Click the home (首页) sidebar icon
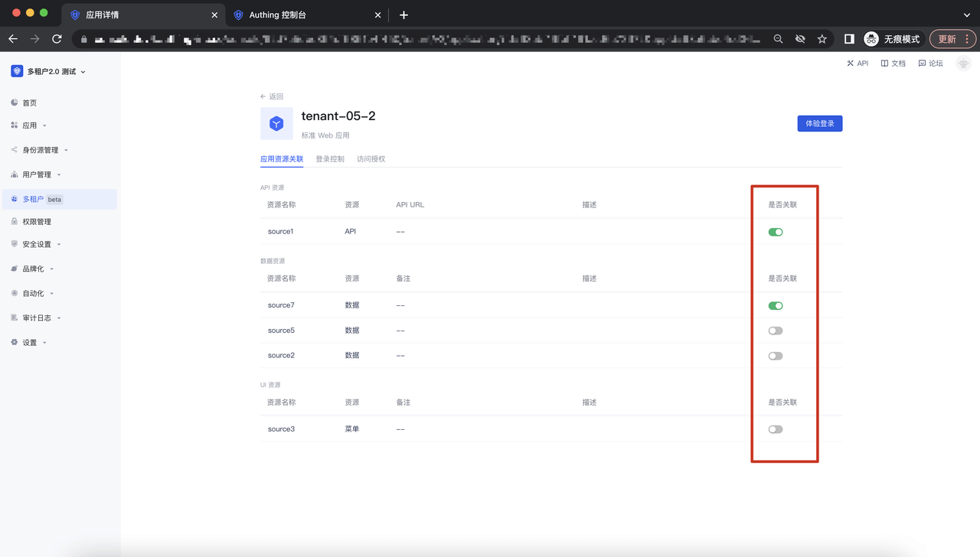The width and height of the screenshot is (980, 557). pos(15,103)
